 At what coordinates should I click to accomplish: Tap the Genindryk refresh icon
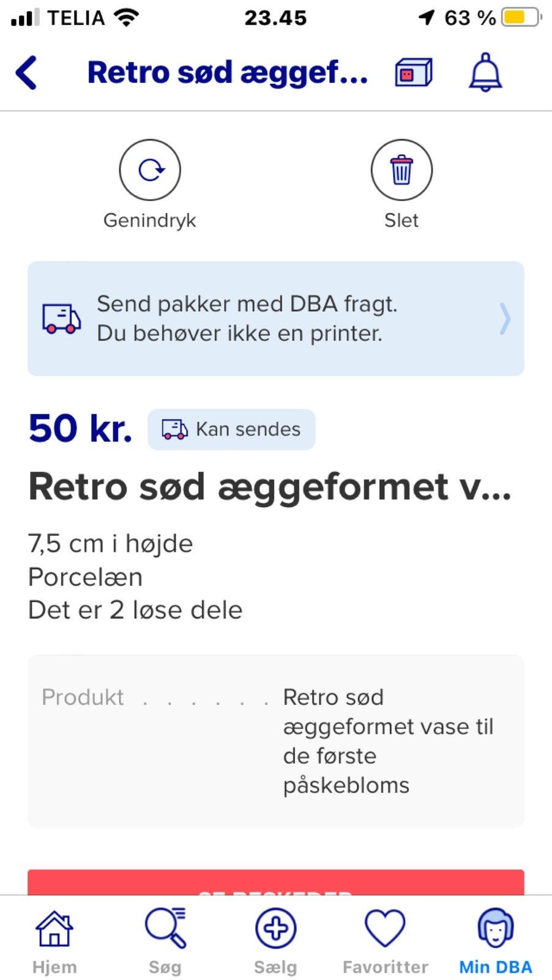click(x=150, y=170)
